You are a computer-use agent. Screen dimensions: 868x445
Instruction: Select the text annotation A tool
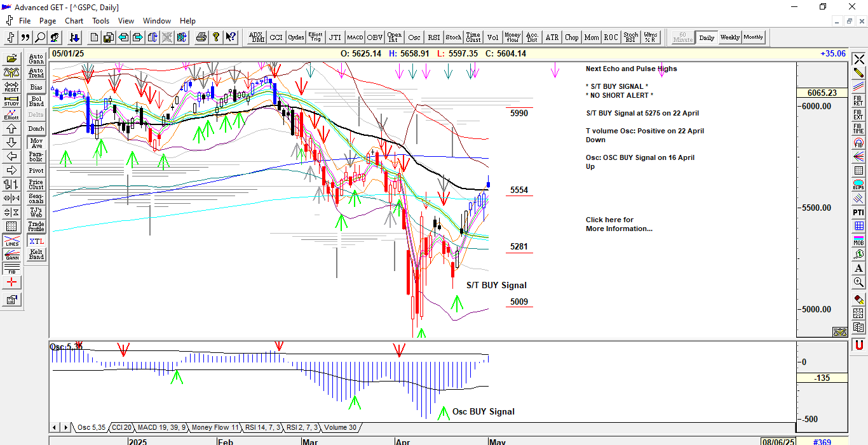858,268
